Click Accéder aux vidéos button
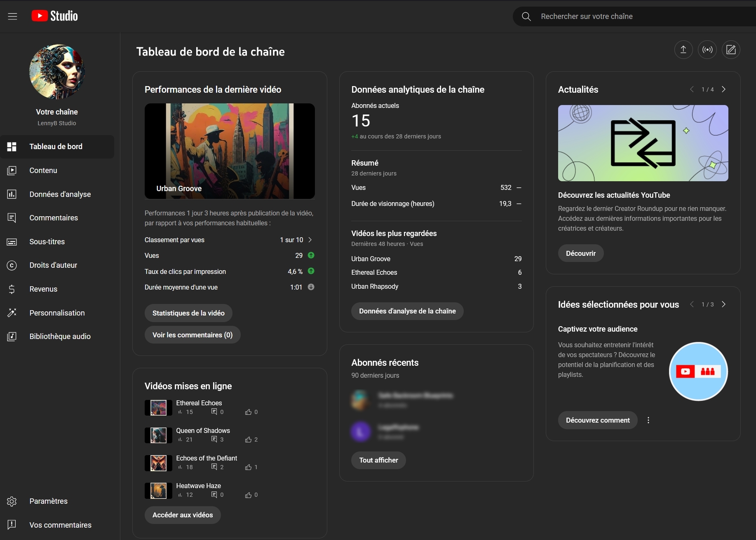The image size is (756, 540). point(183,515)
